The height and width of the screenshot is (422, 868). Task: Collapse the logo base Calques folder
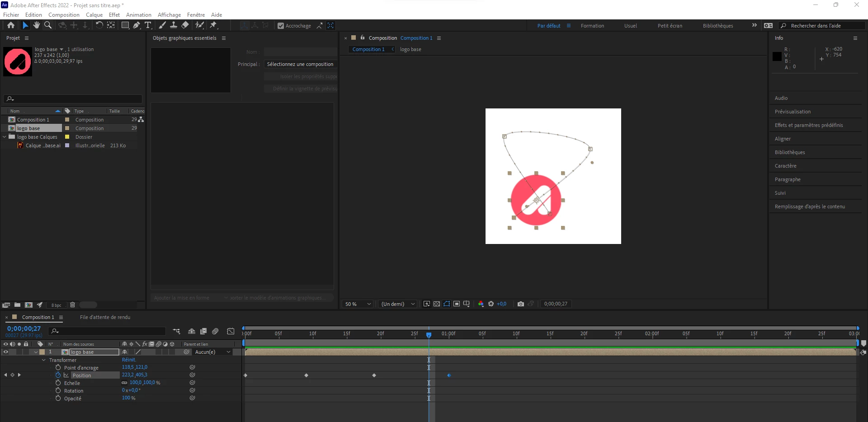(5, 136)
